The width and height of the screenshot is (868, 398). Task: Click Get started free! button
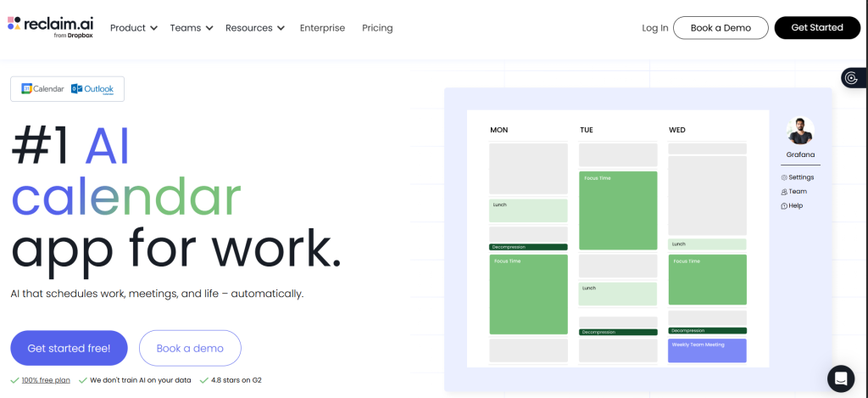coord(70,348)
